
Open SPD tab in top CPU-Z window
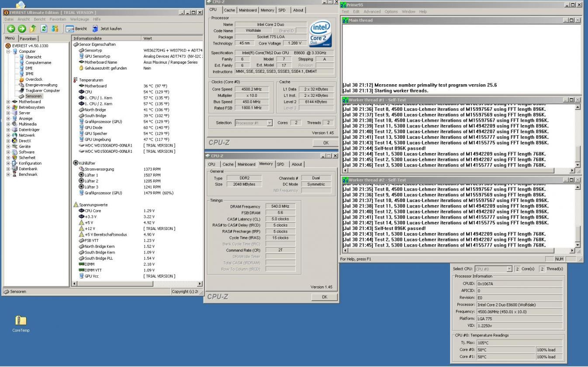[x=282, y=10]
